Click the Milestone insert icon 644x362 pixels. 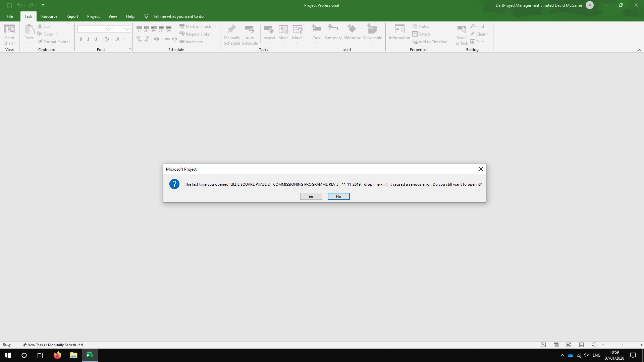(352, 29)
